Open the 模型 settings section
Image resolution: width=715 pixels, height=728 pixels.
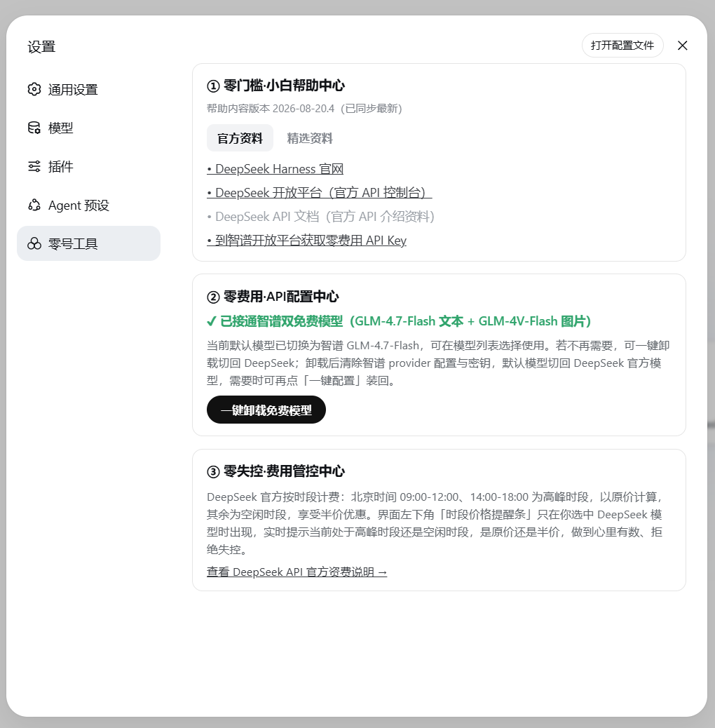coord(88,128)
